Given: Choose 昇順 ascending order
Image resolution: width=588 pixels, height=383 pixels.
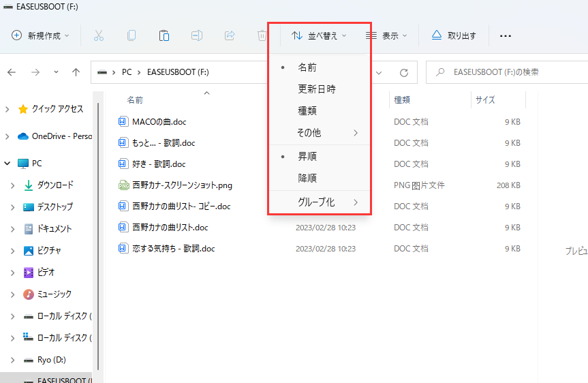Looking at the screenshot, I should [320, 157].
